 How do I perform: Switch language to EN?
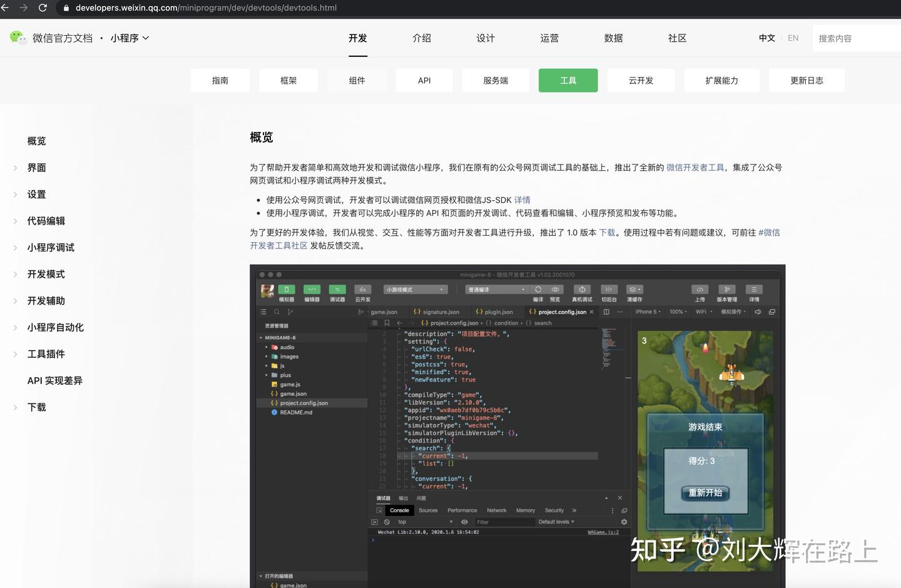[793, 38]
